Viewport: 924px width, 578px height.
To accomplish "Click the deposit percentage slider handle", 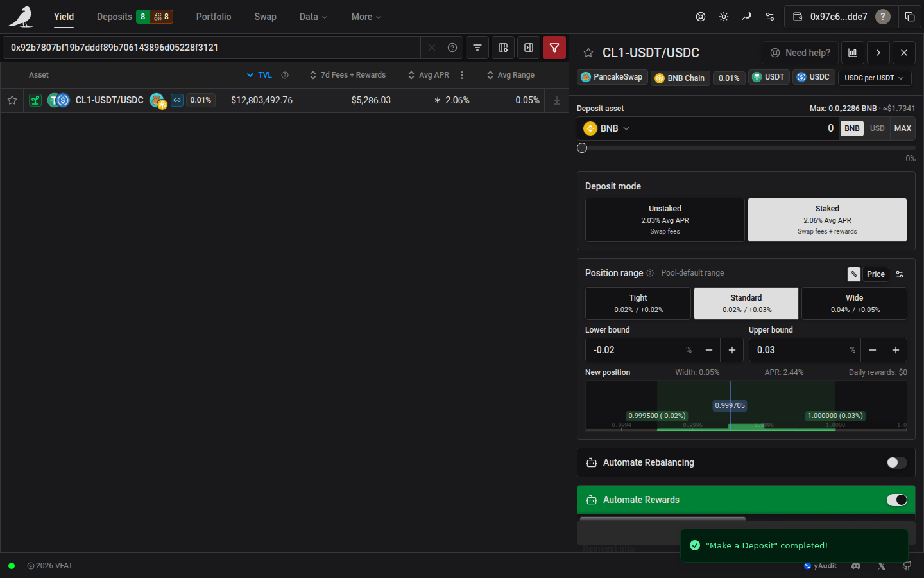I will 582,148.
